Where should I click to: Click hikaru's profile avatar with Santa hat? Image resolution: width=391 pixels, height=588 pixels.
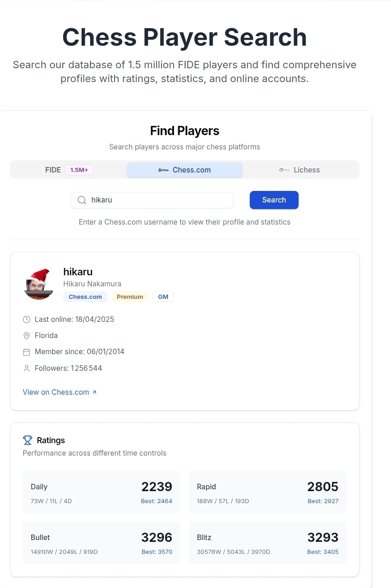tap(38, 284)
